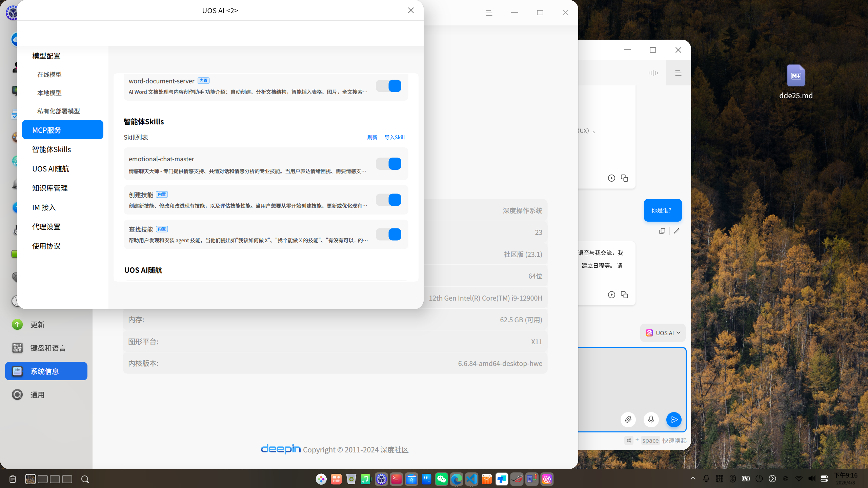The image size is (868, 488).
Task: Click the attachment paperclip icon
Action: [x=628, y=420]
